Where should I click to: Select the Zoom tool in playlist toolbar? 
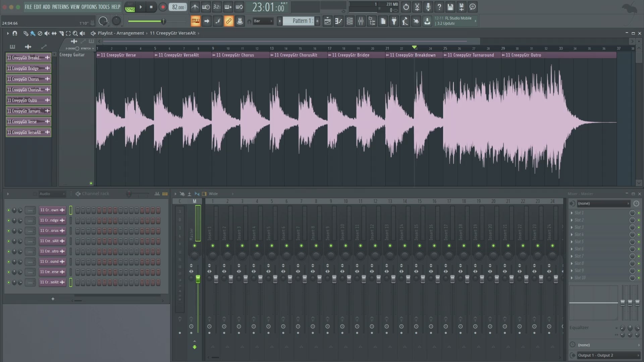75,33
